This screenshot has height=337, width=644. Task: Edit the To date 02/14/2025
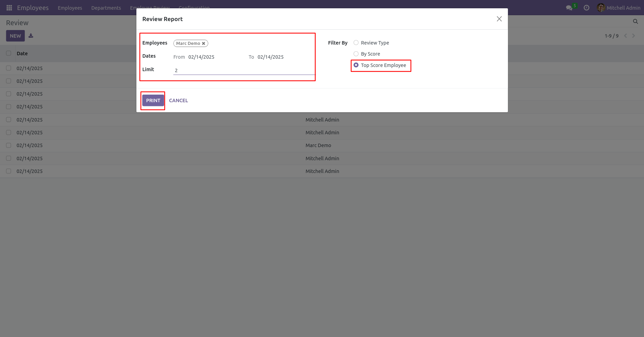click(271, 57)
